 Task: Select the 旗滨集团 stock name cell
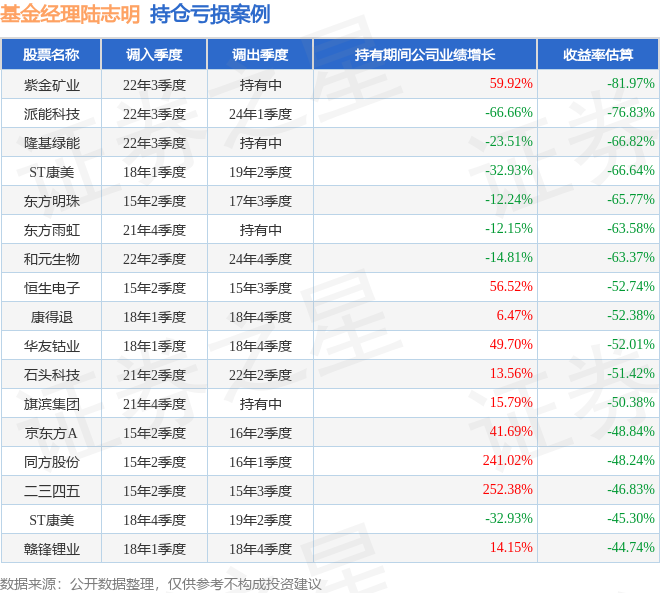tap(51, 404)
